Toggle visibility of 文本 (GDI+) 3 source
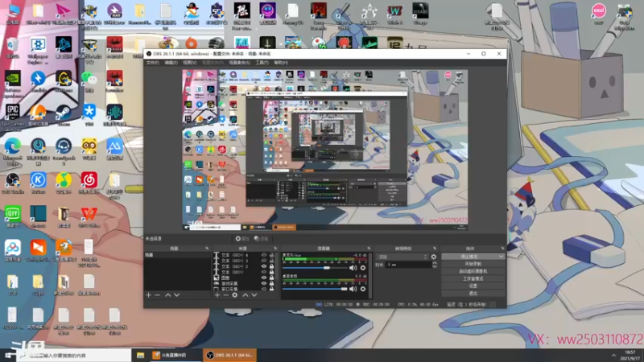 pos(264,261)
